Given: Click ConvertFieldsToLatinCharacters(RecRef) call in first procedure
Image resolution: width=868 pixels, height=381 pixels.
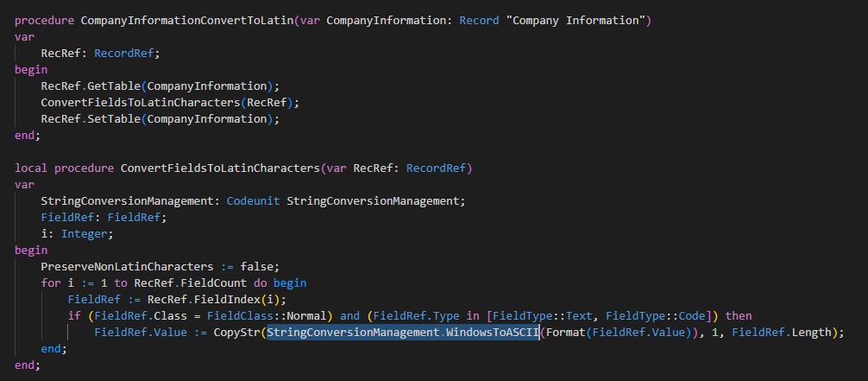Looking at the screenshot, I should tap(171, 103).
